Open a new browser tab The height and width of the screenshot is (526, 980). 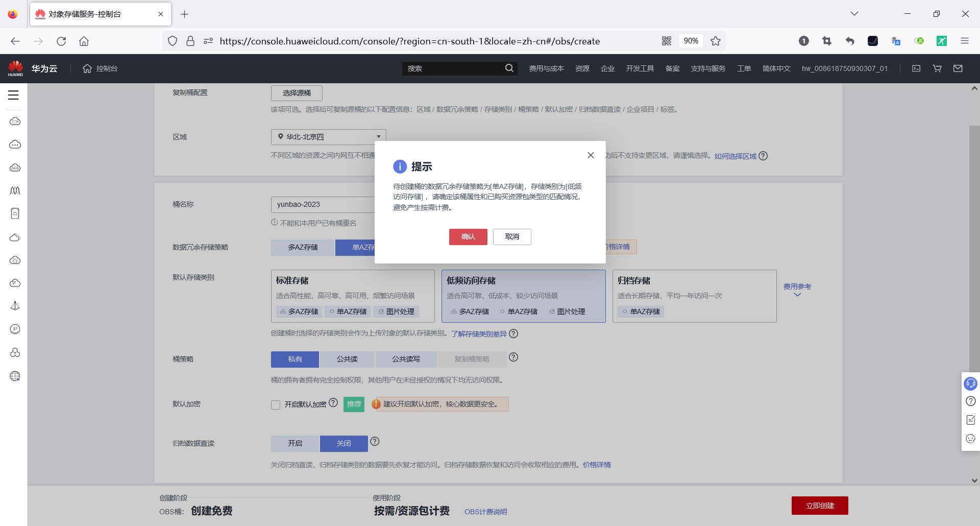185,14
